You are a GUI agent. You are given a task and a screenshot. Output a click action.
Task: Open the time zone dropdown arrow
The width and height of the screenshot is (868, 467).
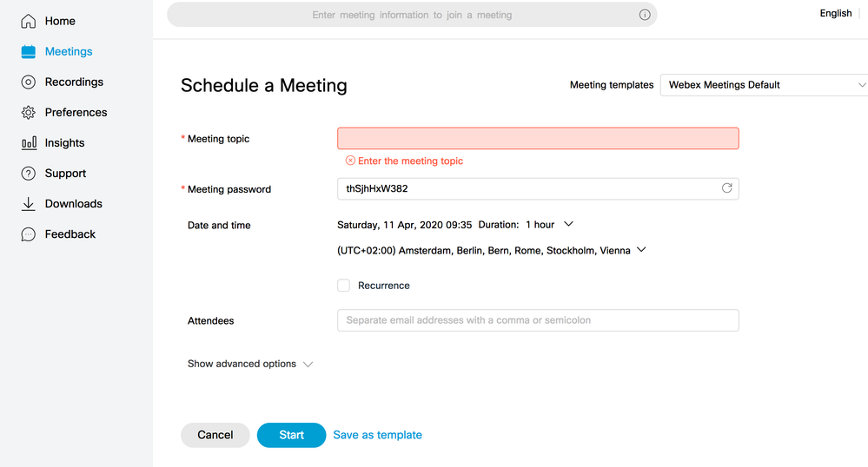coord(641,249)
